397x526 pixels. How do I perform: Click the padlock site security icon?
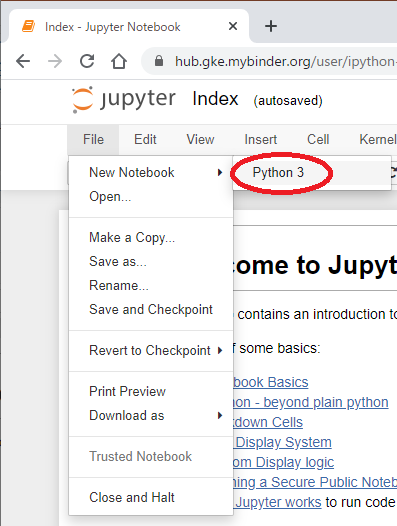(159, 61)
